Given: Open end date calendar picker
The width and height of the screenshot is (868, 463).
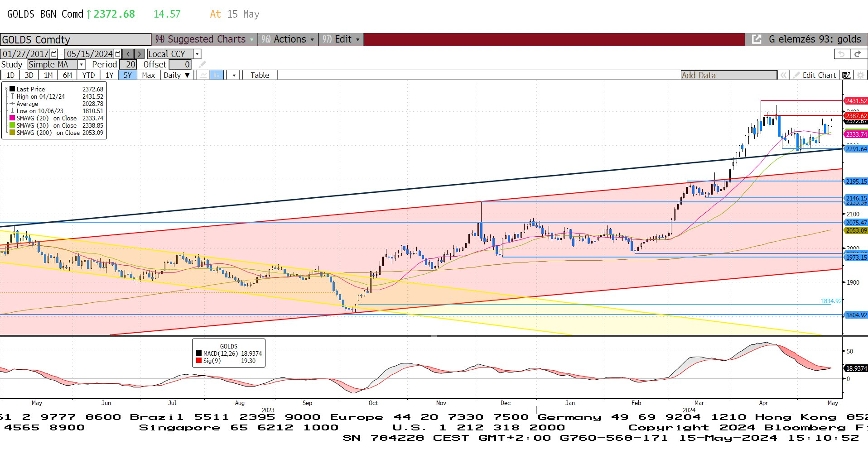Looking at the screenshot, I should coord(118,54).
